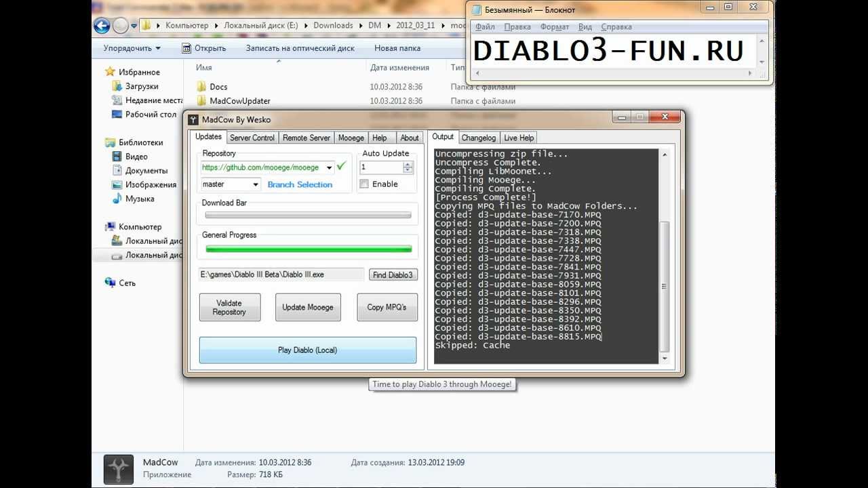868x488 pixels.
Task: Click New folder (Новая папка) button
Action: [x=397, y=48]
